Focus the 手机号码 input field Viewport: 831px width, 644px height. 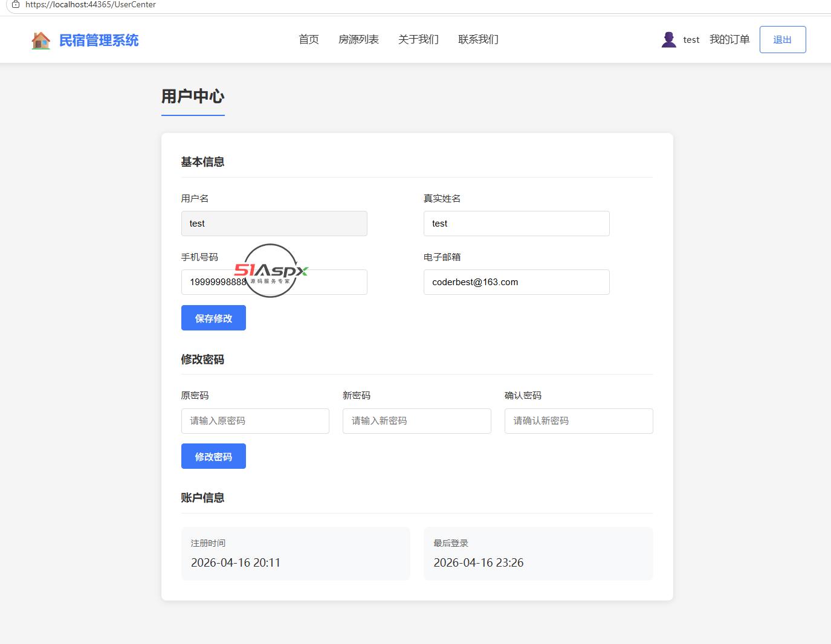point(274,282)
